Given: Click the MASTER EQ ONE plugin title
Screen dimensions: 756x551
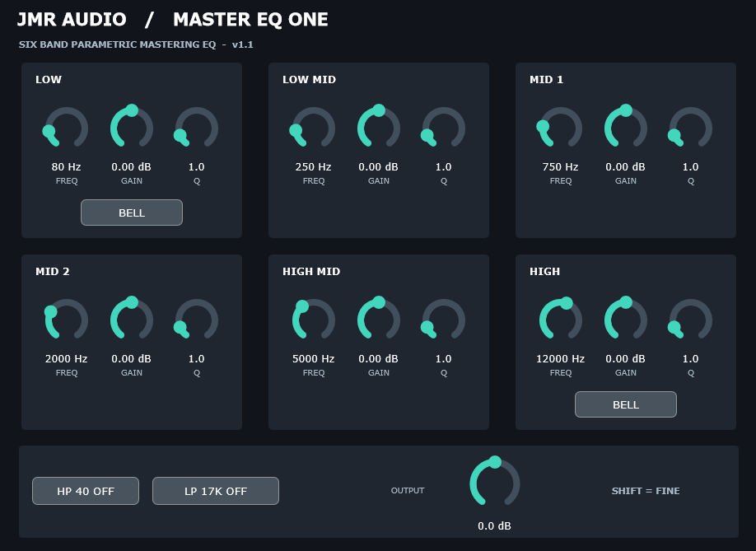Looking at the screenshot, I should pos(250,20).
